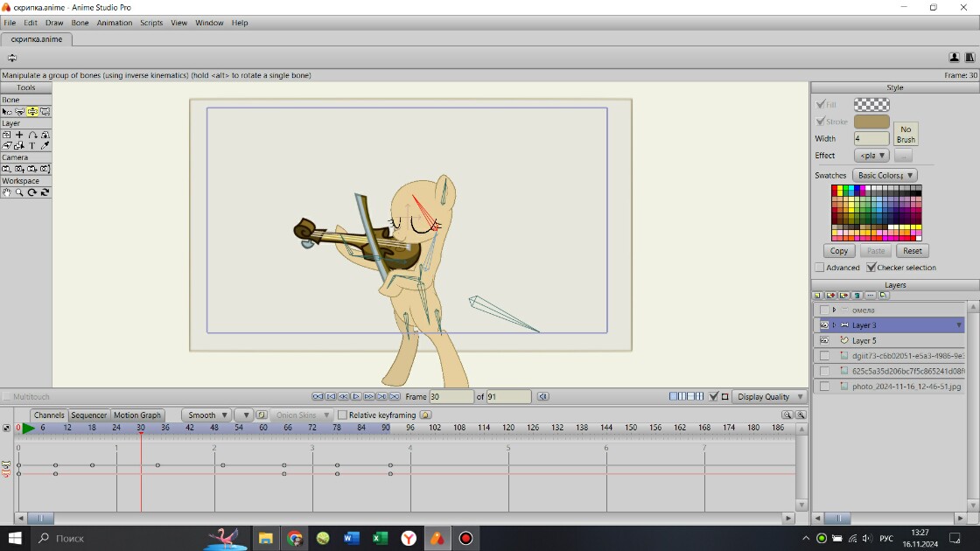Open the three-dots layer settings button
Viewport: 980px width, 551px height.
click(x=871, y=296)
